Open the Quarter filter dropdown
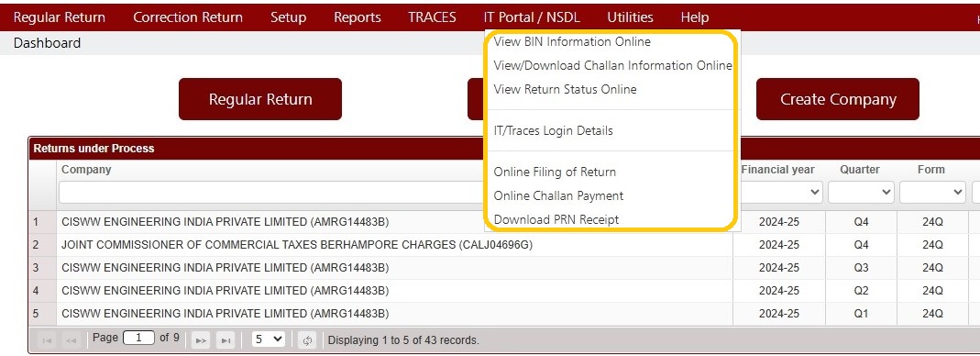Screen dimensions: 980x356 click(x=861, y=193)
